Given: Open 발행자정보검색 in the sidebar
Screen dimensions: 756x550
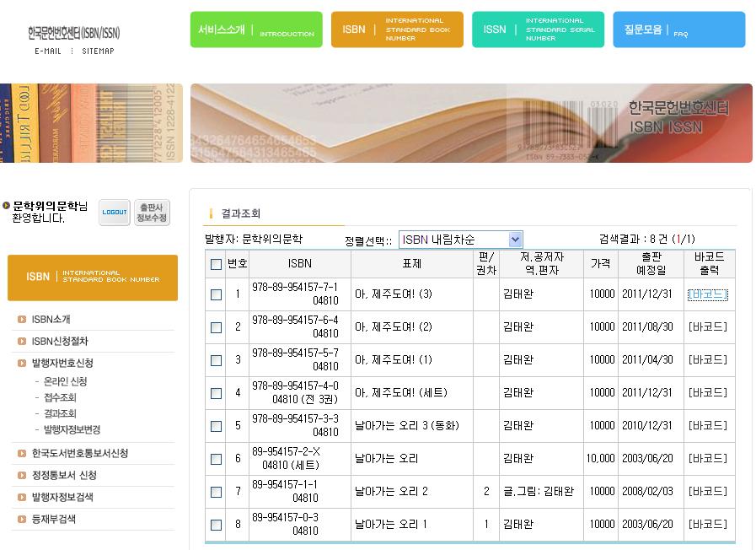Looking at the screenshot, I should (62, 498).
